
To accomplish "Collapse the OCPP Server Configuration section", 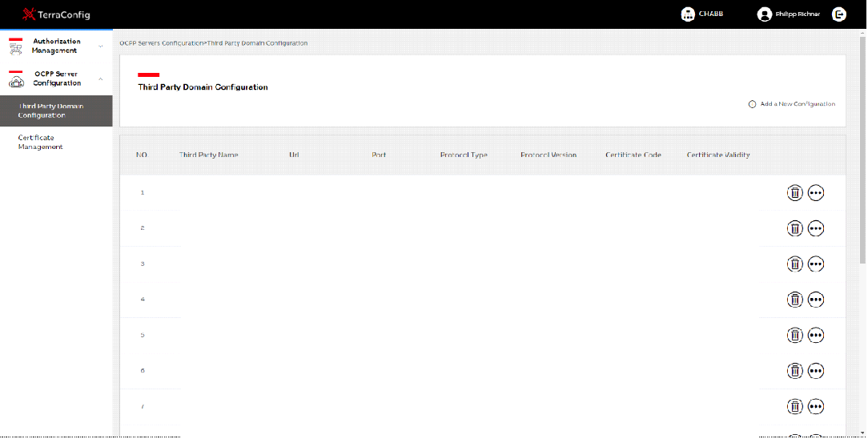I will click(x=100, y=79).
